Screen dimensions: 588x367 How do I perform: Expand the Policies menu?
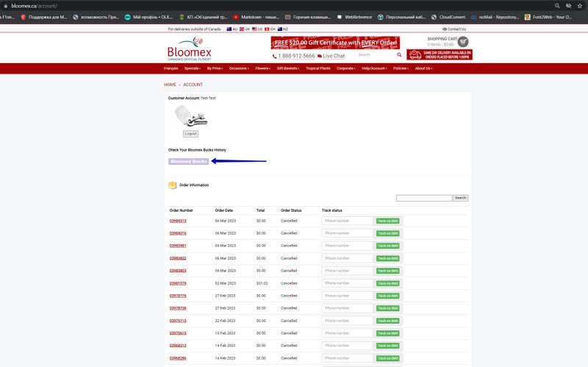[x=401, y=68]
